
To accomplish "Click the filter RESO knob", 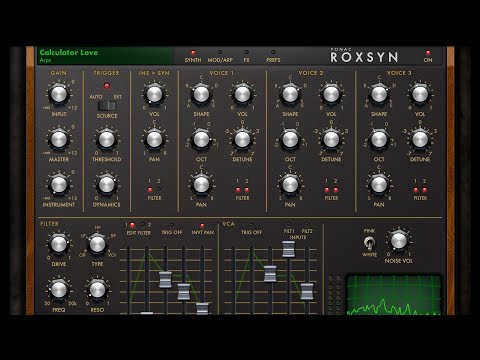I will [x=97, y=290].
